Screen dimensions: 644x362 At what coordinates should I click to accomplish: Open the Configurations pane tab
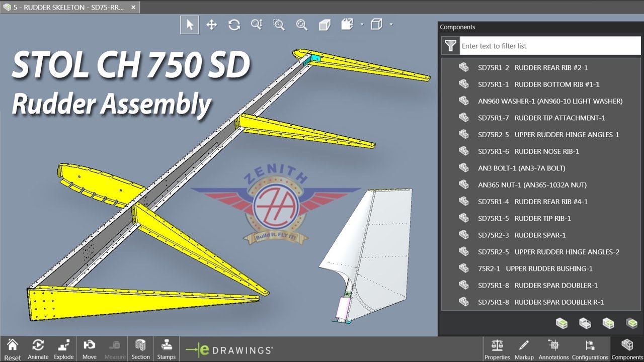tap(590, 349)
